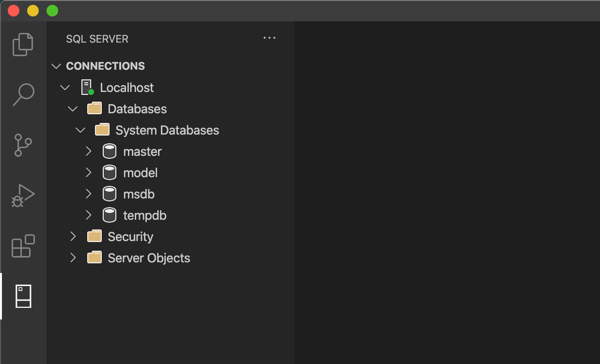Select the msdb database name
Viewport: 600px width, 364px height.
coord(139,194)
